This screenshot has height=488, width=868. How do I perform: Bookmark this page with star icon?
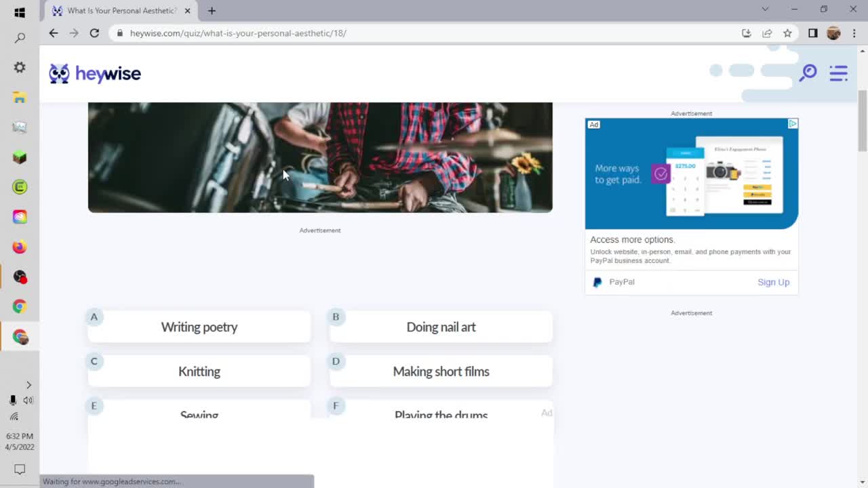point(787,33)
